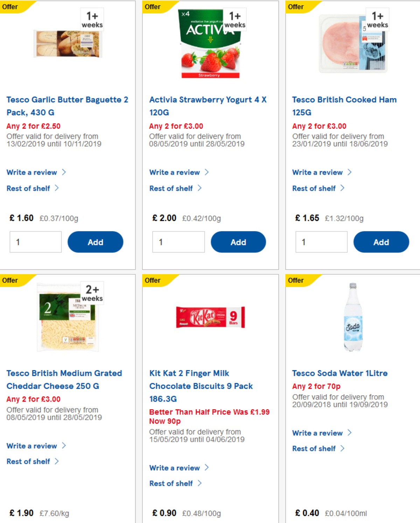
Task: Add Tesco British Cooked Ham to basket
Action: [x=381, y=242]
